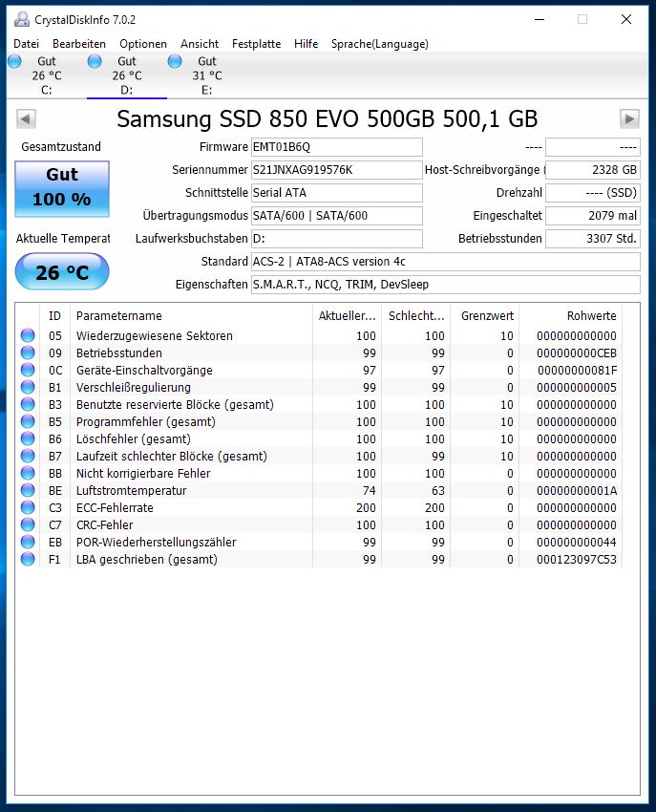Click top-right Betriebsstunden value 3307 Std.

593,239
